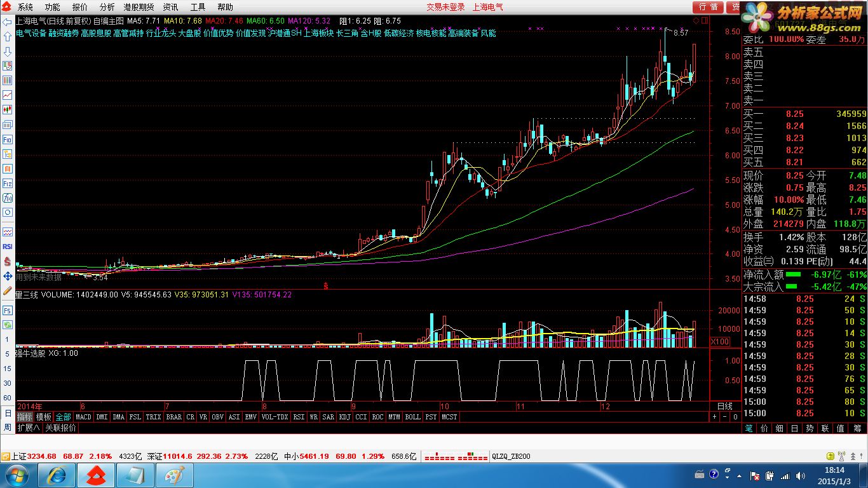Click the 核电核能 concept tag
This screenshot has height=488, width=868.
click(431, 33)
